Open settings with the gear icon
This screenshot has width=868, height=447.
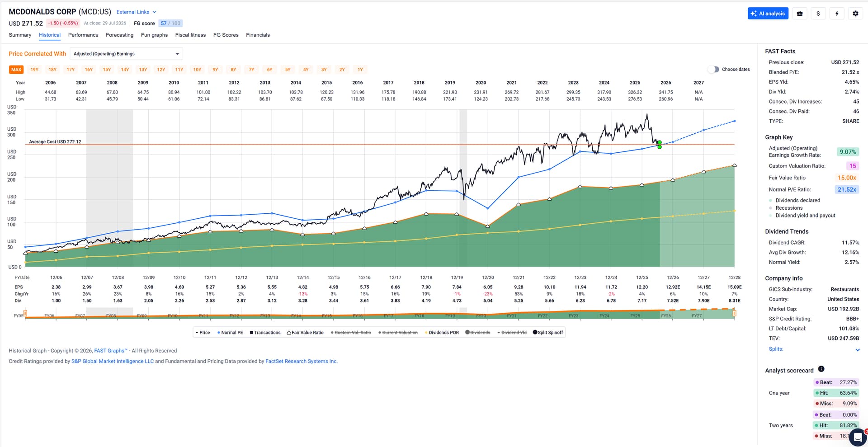click(855, 14)
